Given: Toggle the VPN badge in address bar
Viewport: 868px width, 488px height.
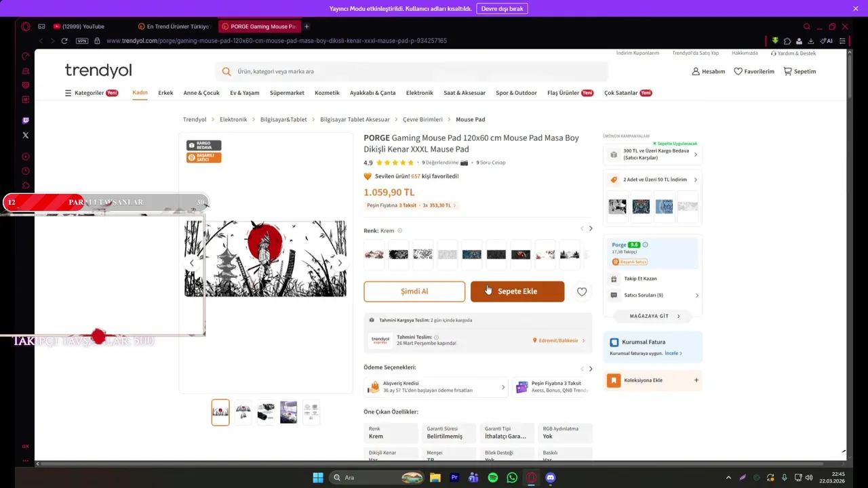Looking at the screenshot, I should click(82, 41).
